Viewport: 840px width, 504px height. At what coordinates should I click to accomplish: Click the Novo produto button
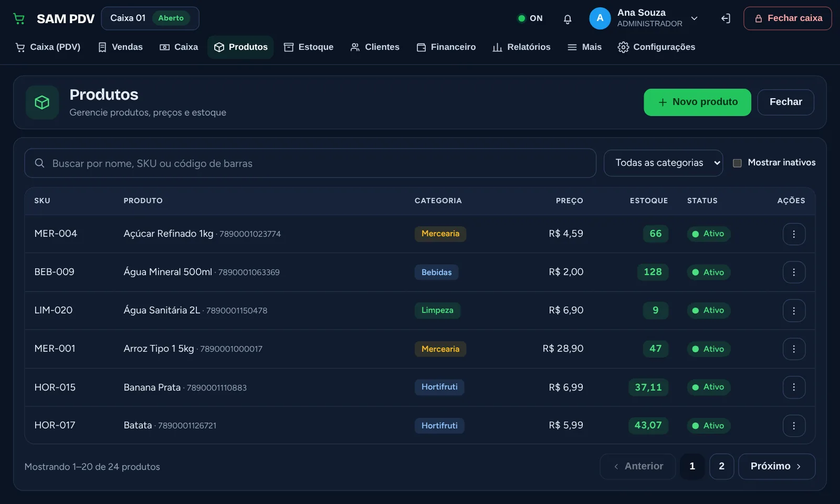(x=697, y=102)
